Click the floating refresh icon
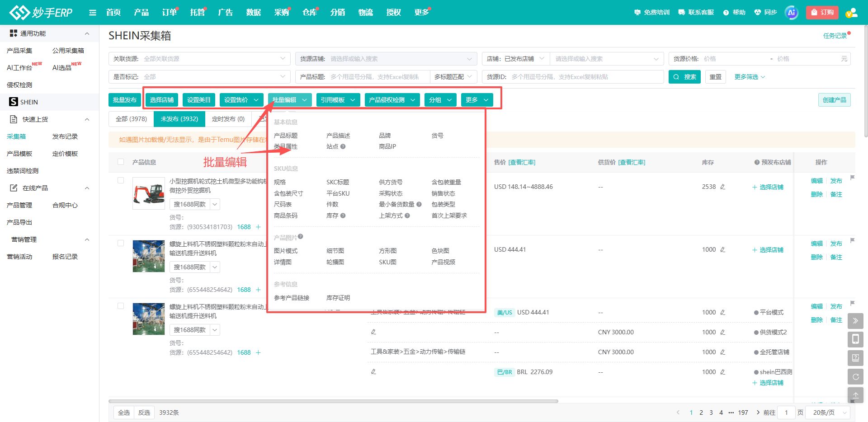Screen dimensions: 868x422 point(855,376)
